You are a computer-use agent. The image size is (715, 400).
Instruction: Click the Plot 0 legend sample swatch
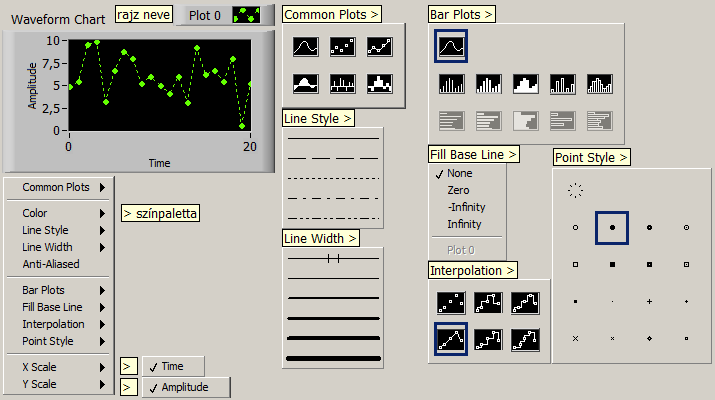coord(247,15)
